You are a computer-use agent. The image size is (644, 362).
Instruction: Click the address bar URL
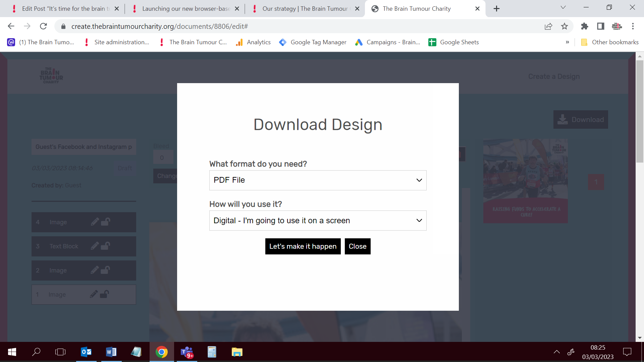159,26
